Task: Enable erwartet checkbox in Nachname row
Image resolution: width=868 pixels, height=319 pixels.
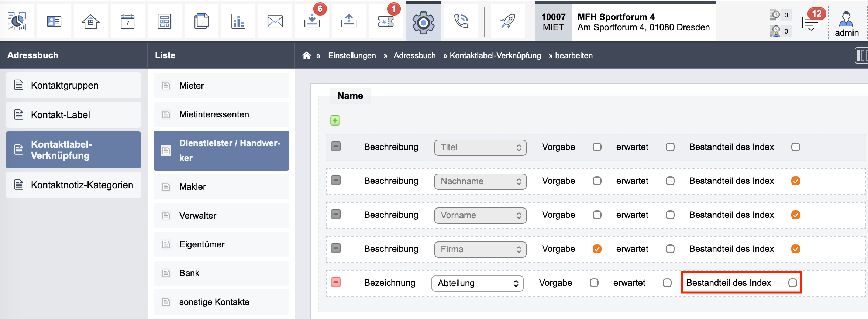Action: pos(670,181)
